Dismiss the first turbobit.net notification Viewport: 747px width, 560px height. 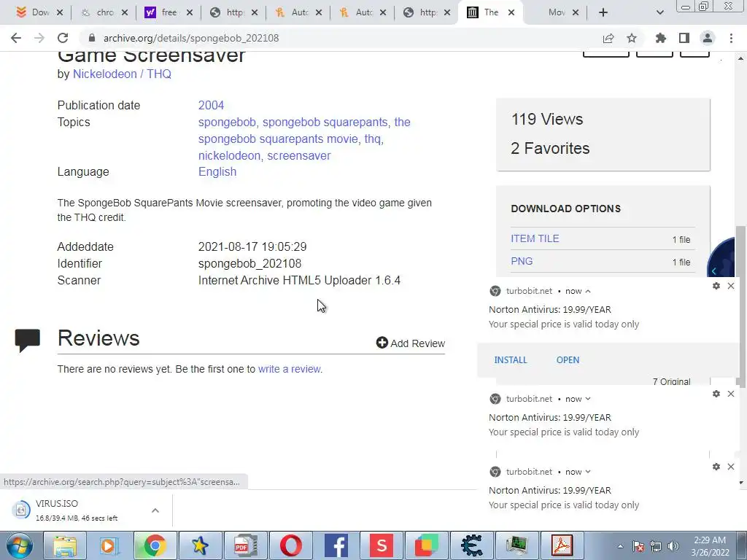click(x=731, y=286)
